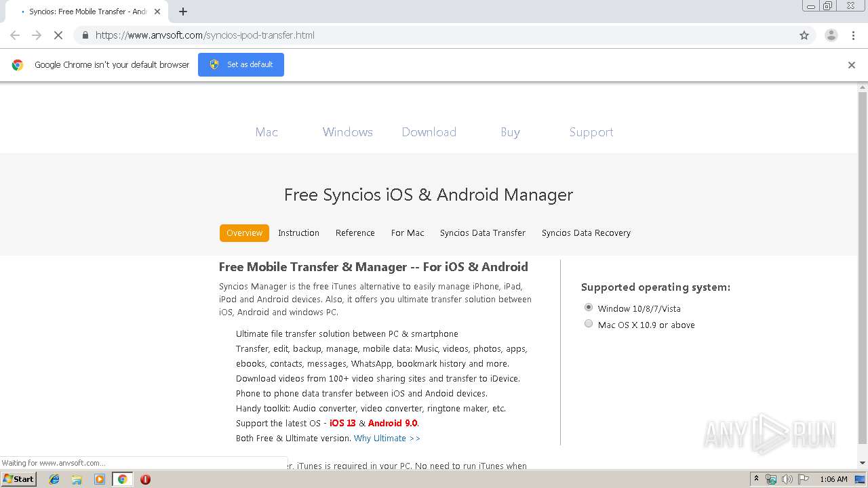The height and width of the screenshot is (488, 868).
Task: Select Window 10/8/7/Vista radio option
Action: coord(589,308)
